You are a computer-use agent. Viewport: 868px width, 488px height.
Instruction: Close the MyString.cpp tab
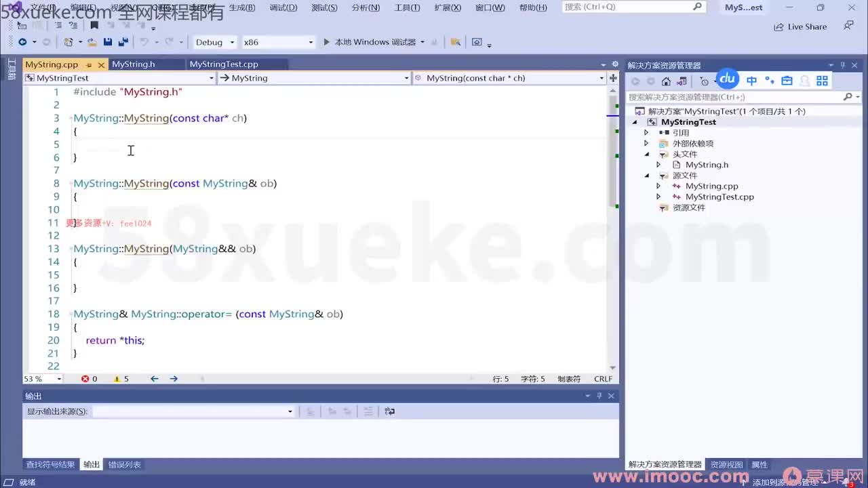pyautogui.click(x=102, y=65)
